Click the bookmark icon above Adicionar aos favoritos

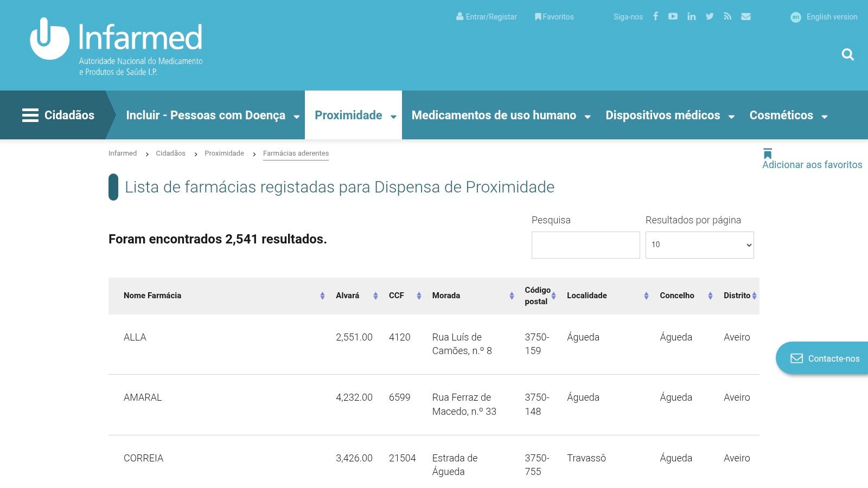point(767,153)
